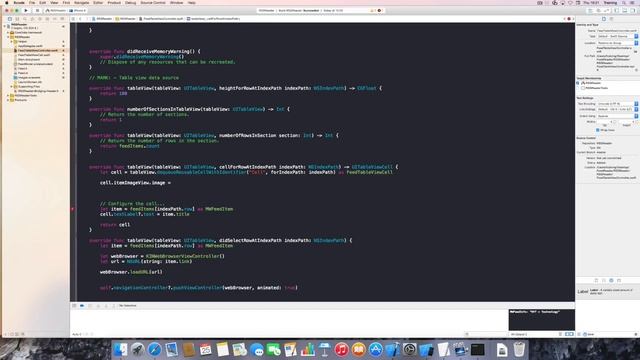640x360 pixels.
Task: Open the Quick Help inspector tab
Action: pyautogui.click(x=611, y=19)
